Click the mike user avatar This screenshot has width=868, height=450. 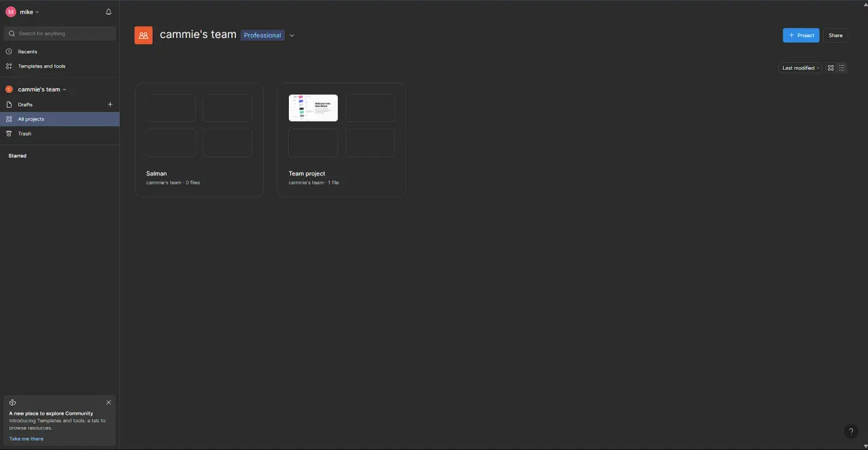(x=10, y=12)
